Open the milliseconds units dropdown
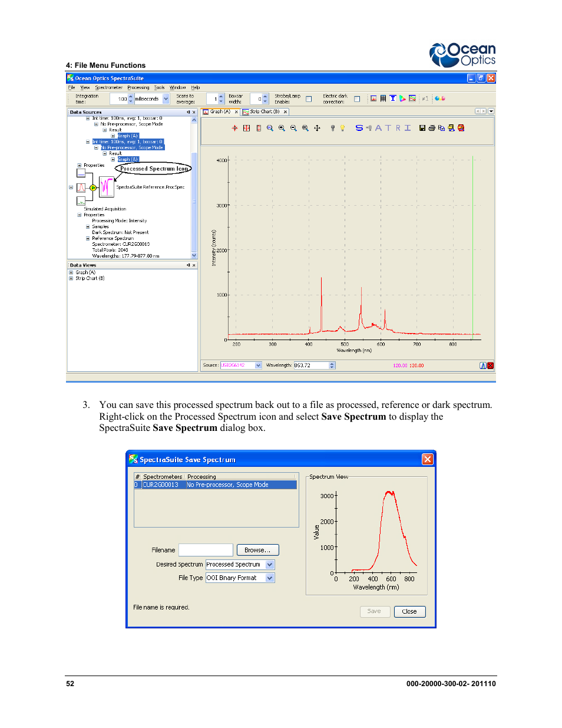 coord(166,99)
